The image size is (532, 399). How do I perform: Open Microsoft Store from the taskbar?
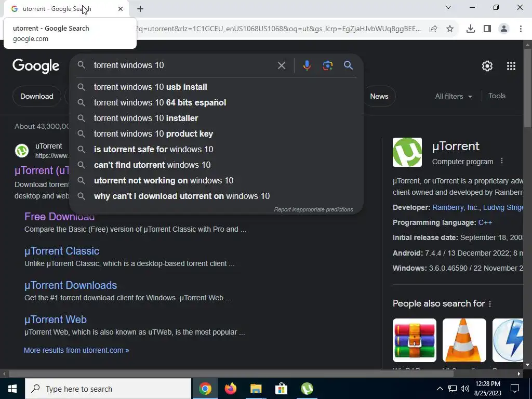[x=281, y=389]
